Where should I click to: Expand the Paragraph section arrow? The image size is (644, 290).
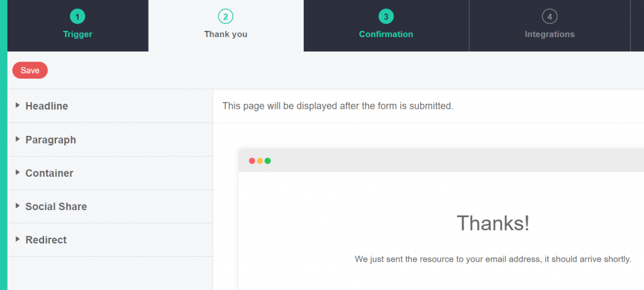pyautogui.click(x=18, y=139)
